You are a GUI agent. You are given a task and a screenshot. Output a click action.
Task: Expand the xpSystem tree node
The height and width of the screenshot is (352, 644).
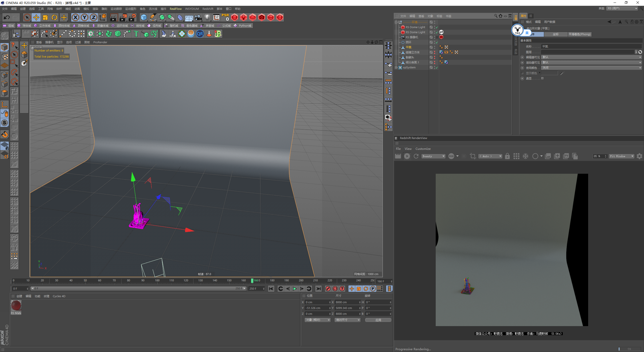pyautogui.click(x=396, y=67)
